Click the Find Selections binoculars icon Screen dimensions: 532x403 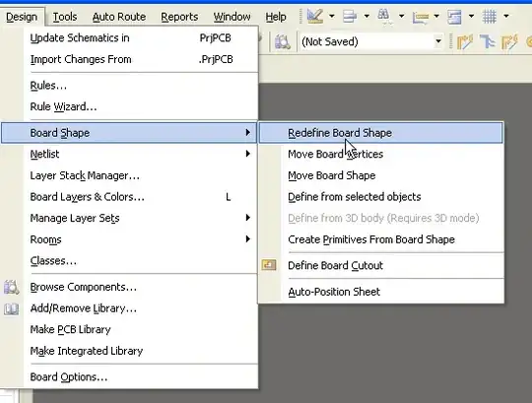[384, 16]
